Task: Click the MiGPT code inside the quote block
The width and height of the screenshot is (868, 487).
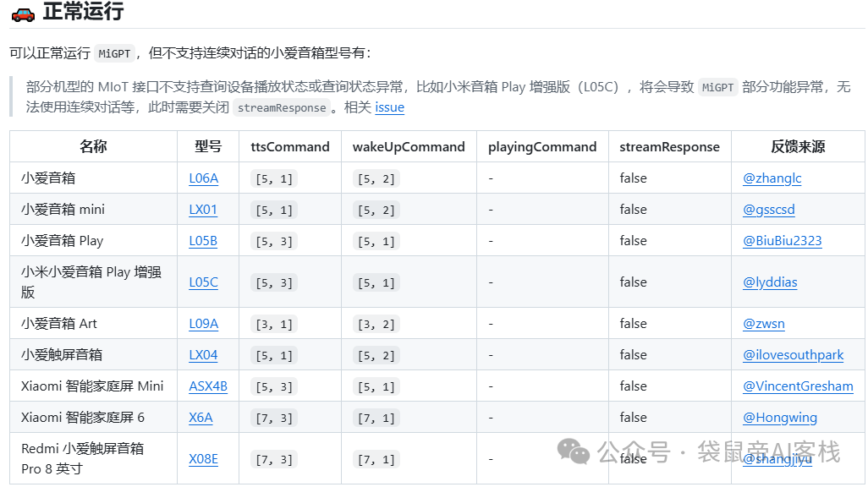Action: pyautogui.click(x=718, y=87)
